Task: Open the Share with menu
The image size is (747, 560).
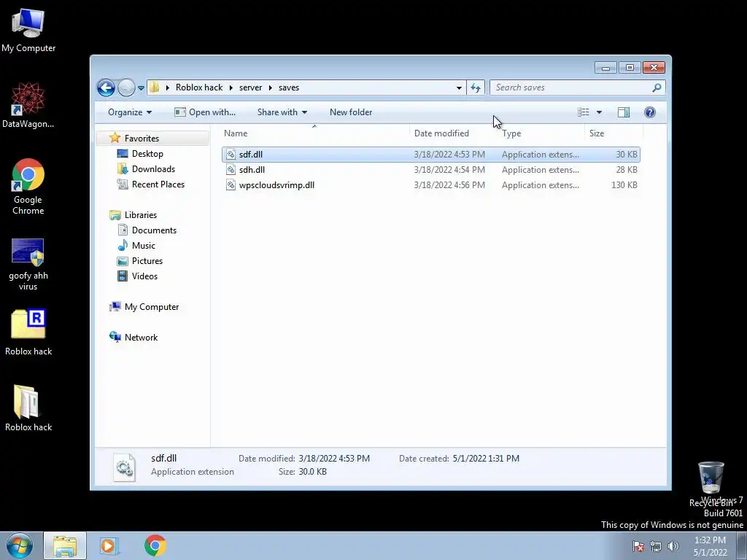Action: tap(282, 112)
